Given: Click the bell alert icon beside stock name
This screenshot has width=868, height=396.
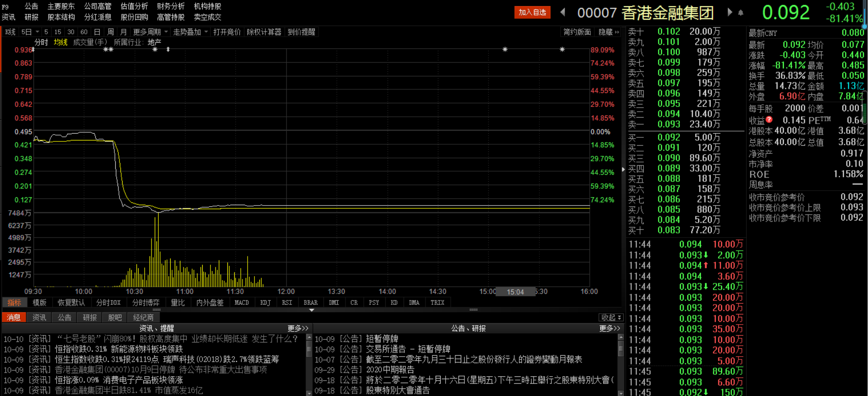Looking at the screenshot, I should pyautogui.click(x=741, y=13).
